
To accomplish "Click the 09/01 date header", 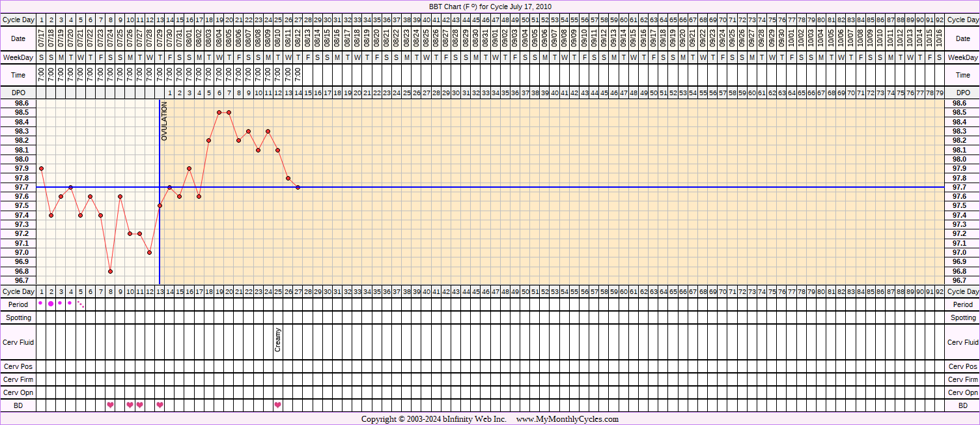I will point(495,39).
